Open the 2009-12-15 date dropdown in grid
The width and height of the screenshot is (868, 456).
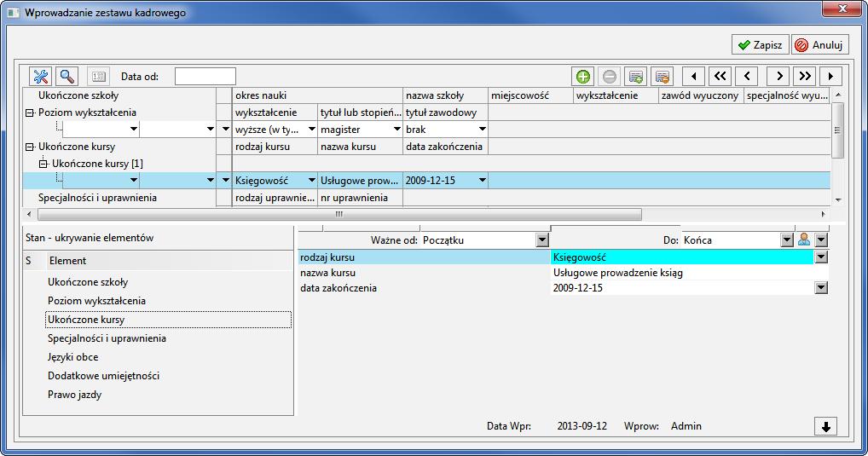[482, 181]
